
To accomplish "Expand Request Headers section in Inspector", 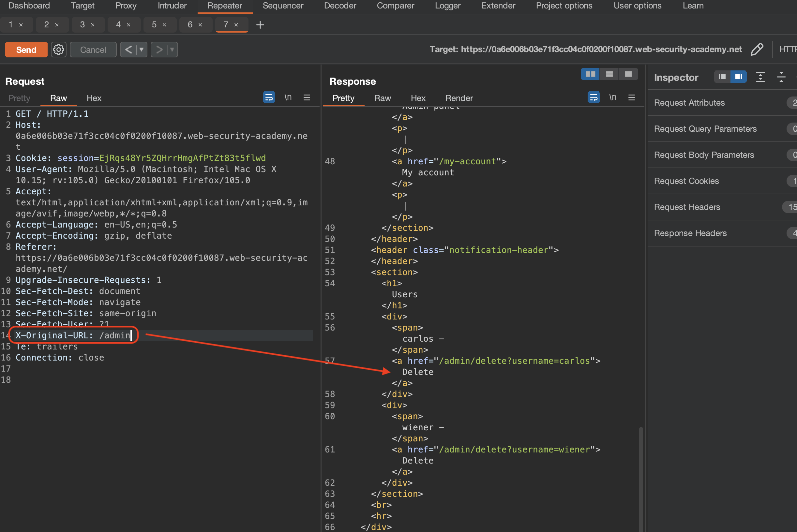I will point(687,207).
